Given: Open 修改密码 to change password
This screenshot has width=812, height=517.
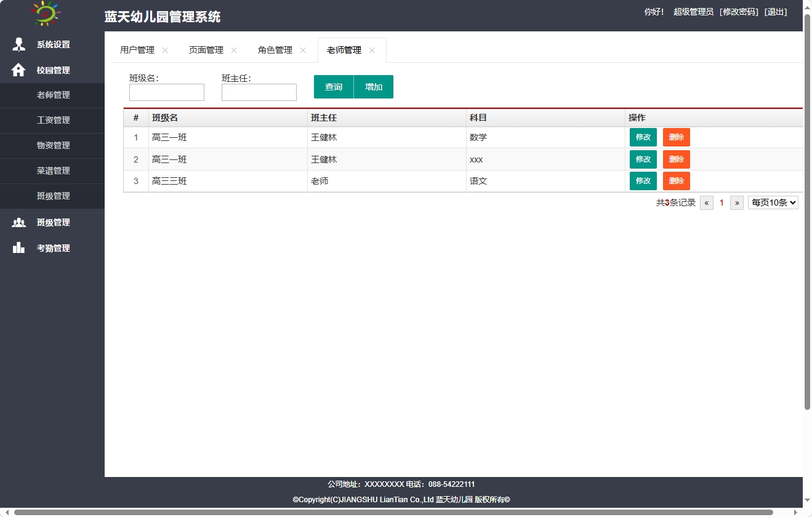Looking at the screenshot, I should point(738,11).
